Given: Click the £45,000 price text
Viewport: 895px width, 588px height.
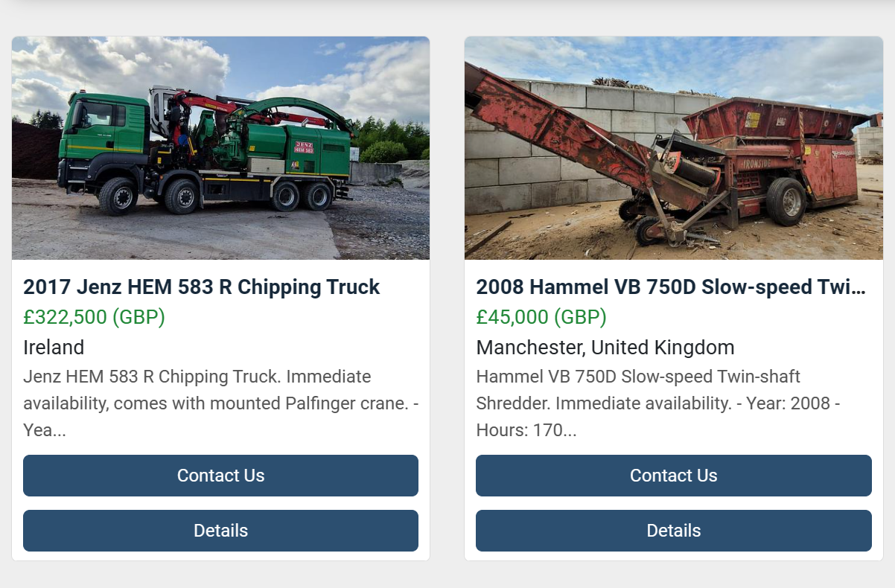Looking at the screenshot, I should click(541, 316).
